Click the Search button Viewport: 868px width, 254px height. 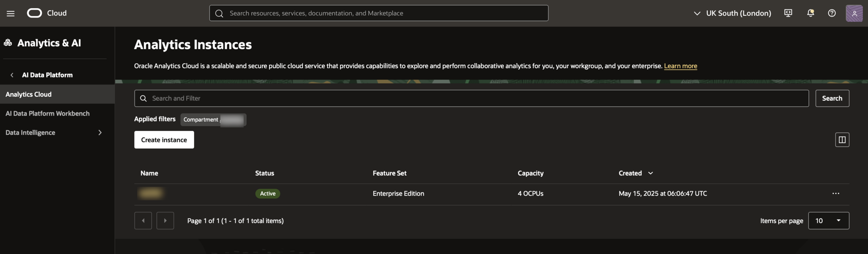coord(832,98)
